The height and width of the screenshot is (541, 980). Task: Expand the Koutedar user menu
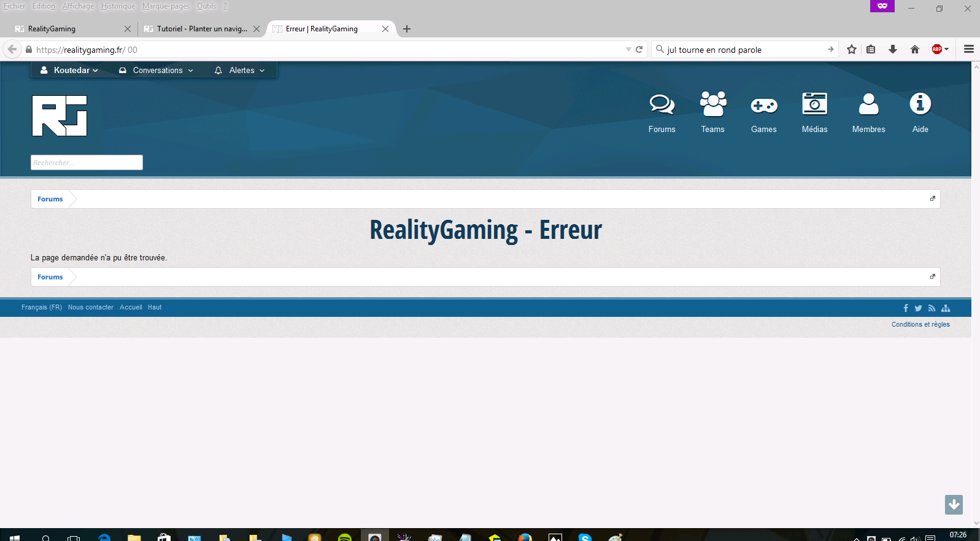click(x=69, y=70)
